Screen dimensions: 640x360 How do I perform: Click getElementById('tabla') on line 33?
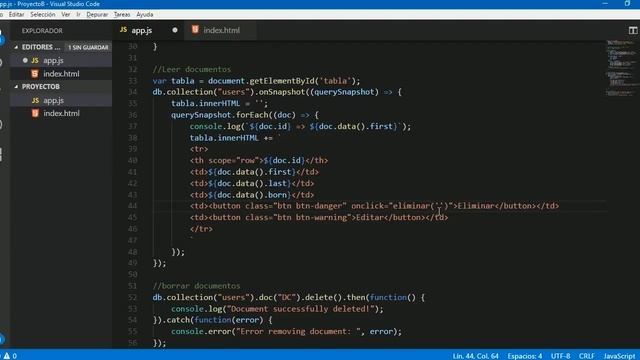(302, 81)
